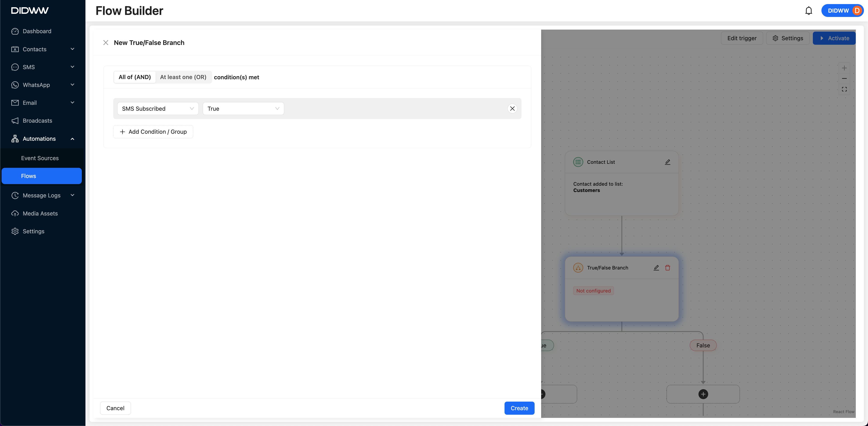Click Add Condition / Group button
Viewport: 868px width, 426px height.
(153, 132)
